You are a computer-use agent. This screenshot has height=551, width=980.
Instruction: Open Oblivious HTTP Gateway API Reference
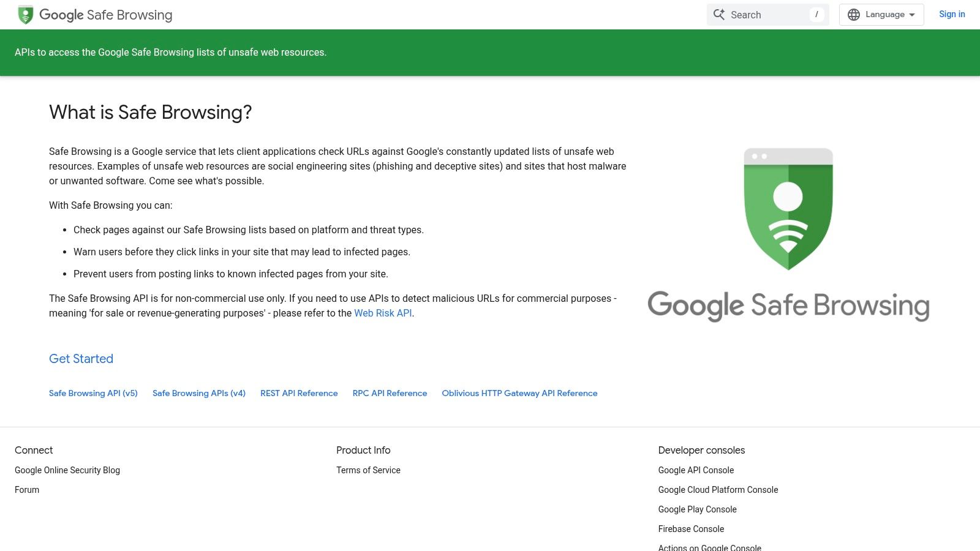point(519,393)
